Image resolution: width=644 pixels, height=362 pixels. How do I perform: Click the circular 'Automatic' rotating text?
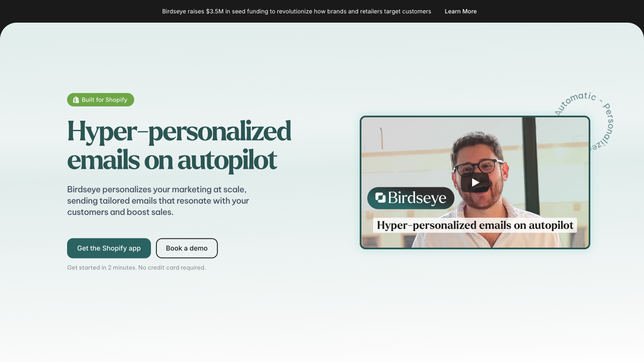tap(575, 102)
